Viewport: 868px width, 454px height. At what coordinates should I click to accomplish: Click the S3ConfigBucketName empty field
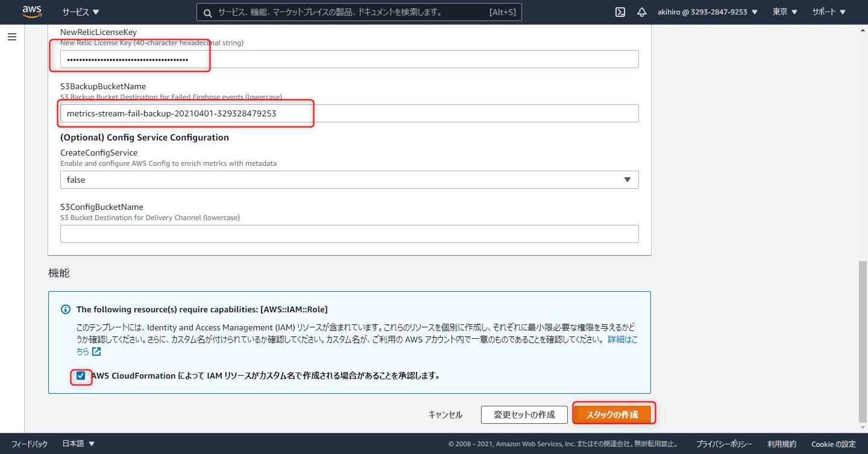point(349,234)
